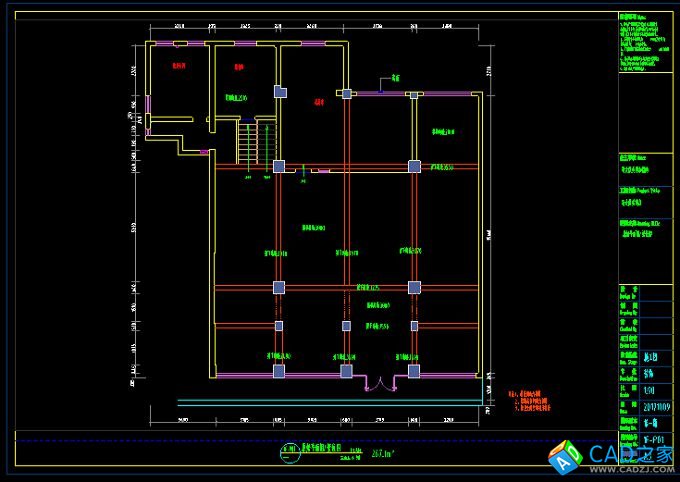Open the www.cadzj.com watermark link

626,468
